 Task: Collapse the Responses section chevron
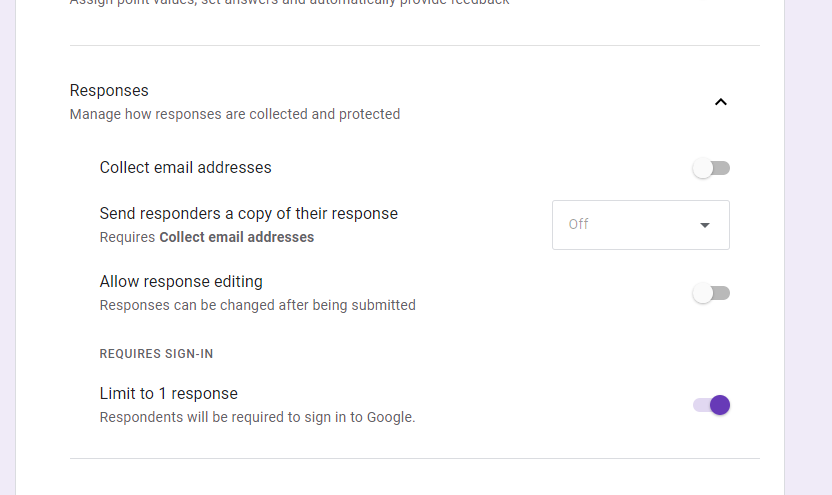pyautogui.click(x=720, y=102)
